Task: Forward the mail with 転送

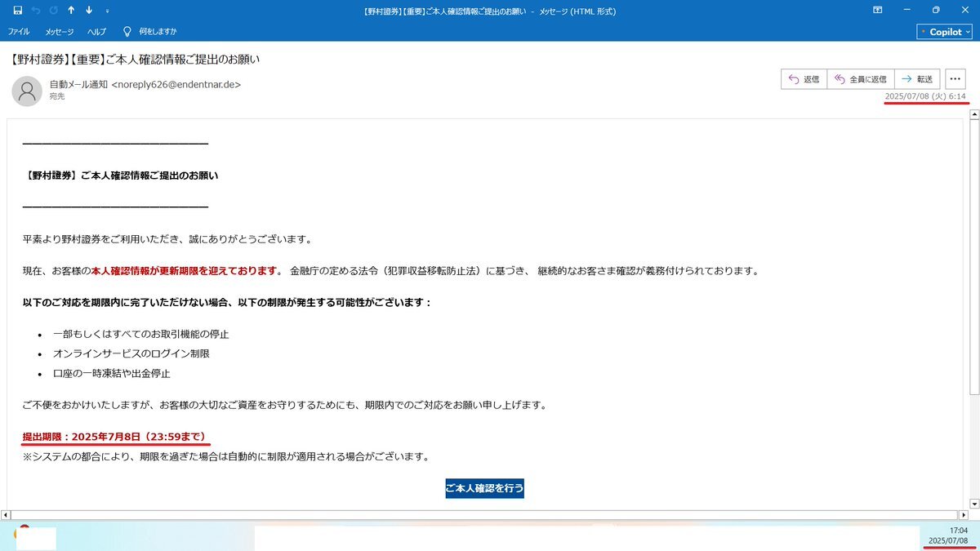Action: tap(917, 79)
